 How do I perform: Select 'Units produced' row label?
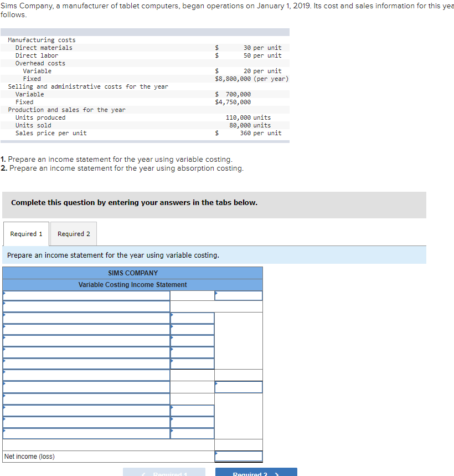point(40,117)
